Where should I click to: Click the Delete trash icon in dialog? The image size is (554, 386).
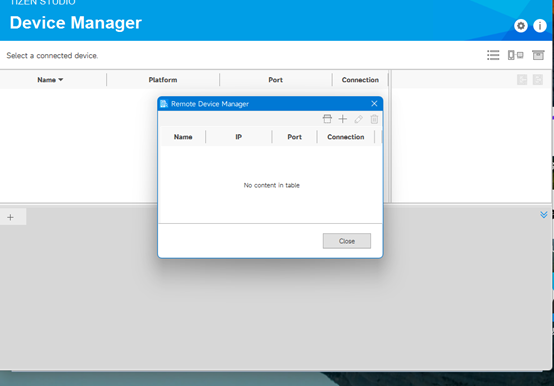(x=374, y=119)
